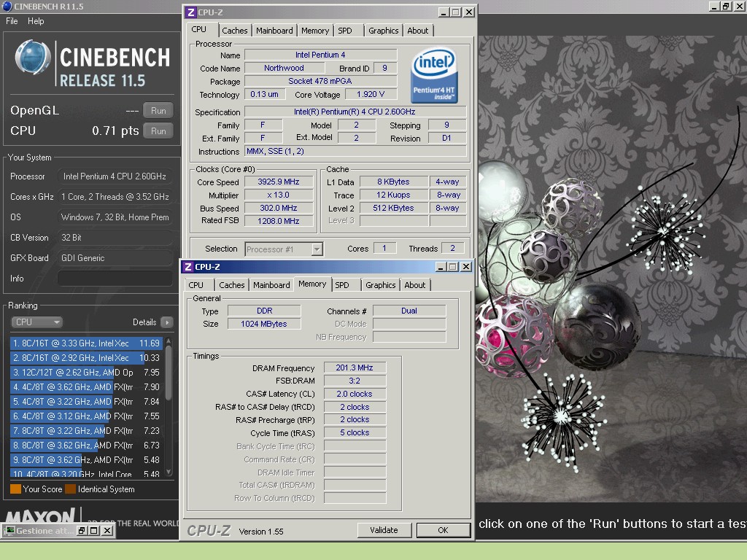The width and height of the screenshot is (747, 560).
Task: Open the File menu in Cinebench
Action: pos(12,21)
